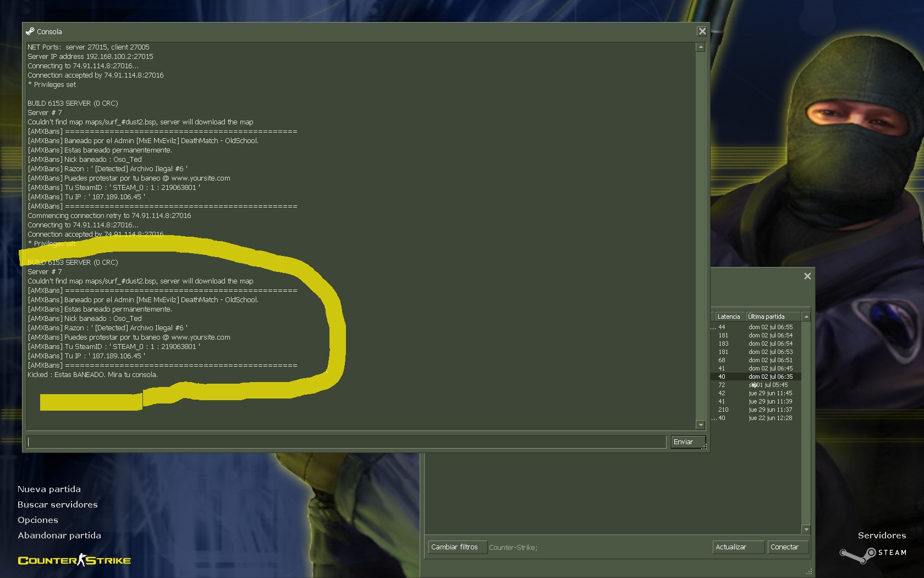Close the server browser window

pyautogui.click(x=807, y=276)
